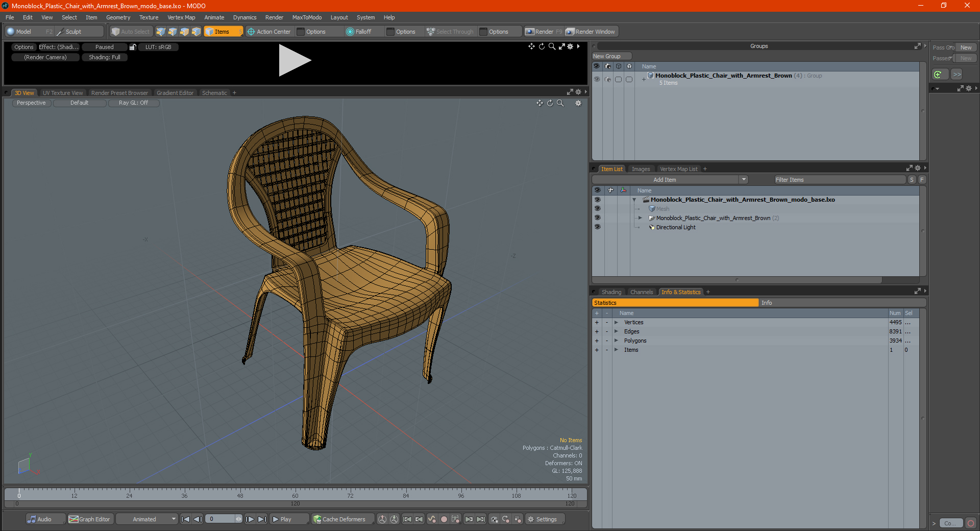The width and height of the screenshot is (980, 531).
Task: Expand Monoblock group in Groups panel
Action: point(644,79)
